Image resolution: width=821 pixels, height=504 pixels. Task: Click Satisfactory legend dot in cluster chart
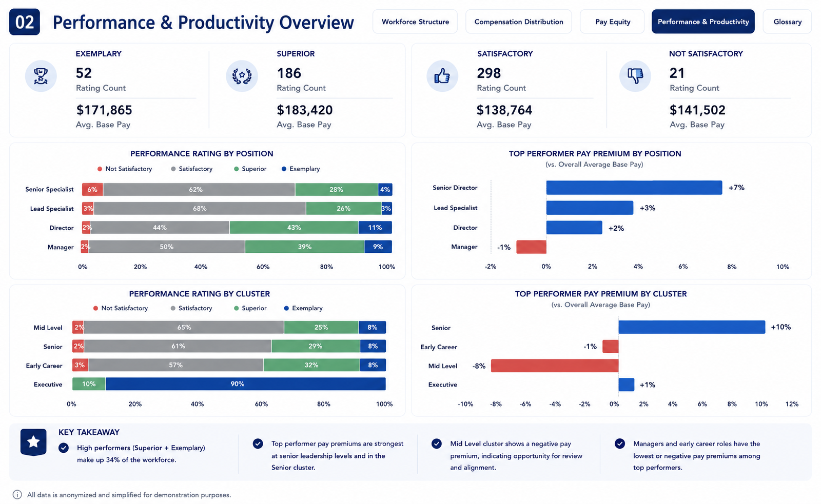[x=173, y=309]
